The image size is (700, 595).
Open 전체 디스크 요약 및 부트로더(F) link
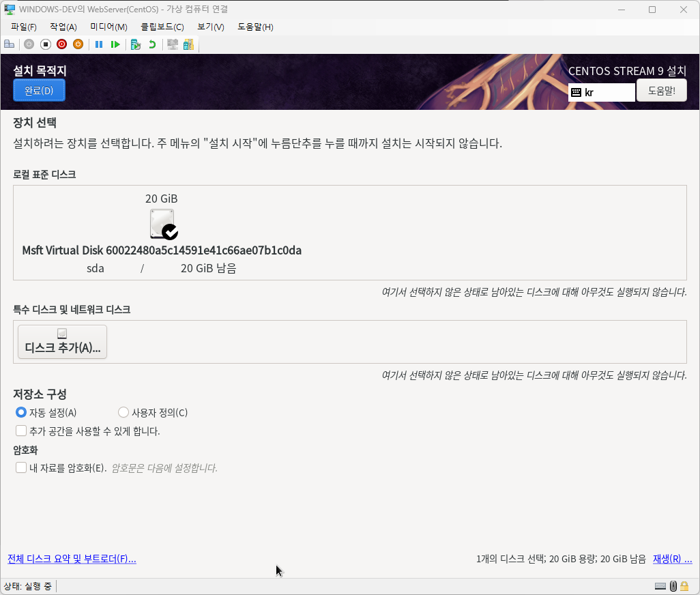point(72,559)
